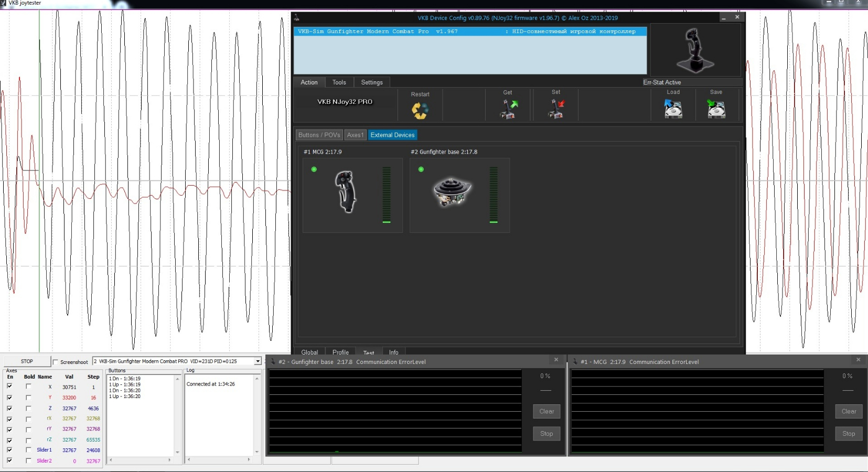Close the MCG ErrorLevel panel
The image size is (868, 472).
(x=859, y=360)
